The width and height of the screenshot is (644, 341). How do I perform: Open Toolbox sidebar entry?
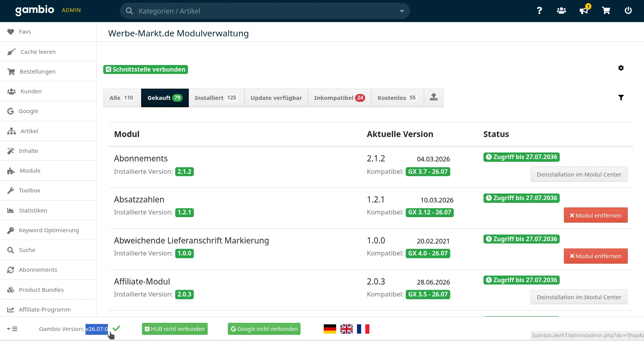(x=48, y=190)
